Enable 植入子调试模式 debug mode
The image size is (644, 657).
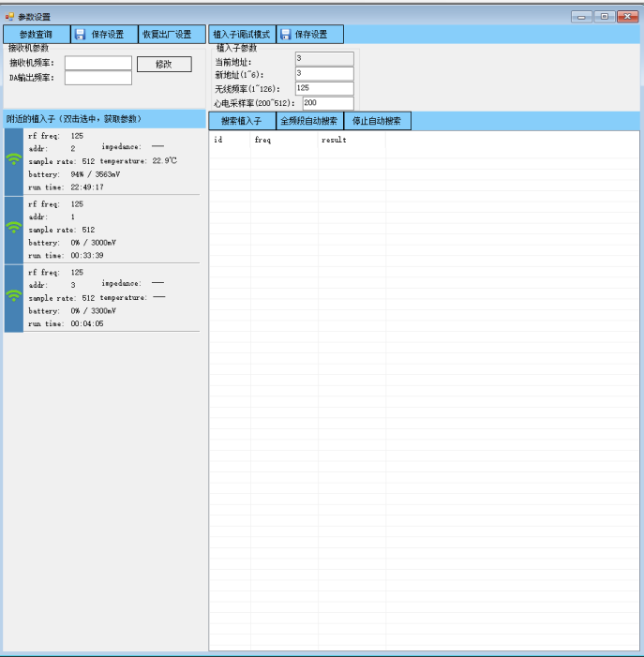click(241, 35)
